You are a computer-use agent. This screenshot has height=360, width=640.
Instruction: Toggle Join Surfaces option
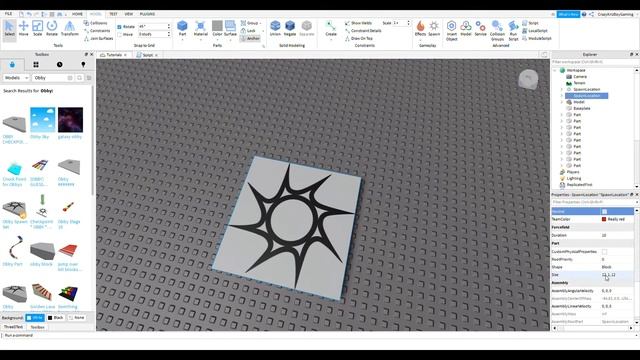(98, 38)
